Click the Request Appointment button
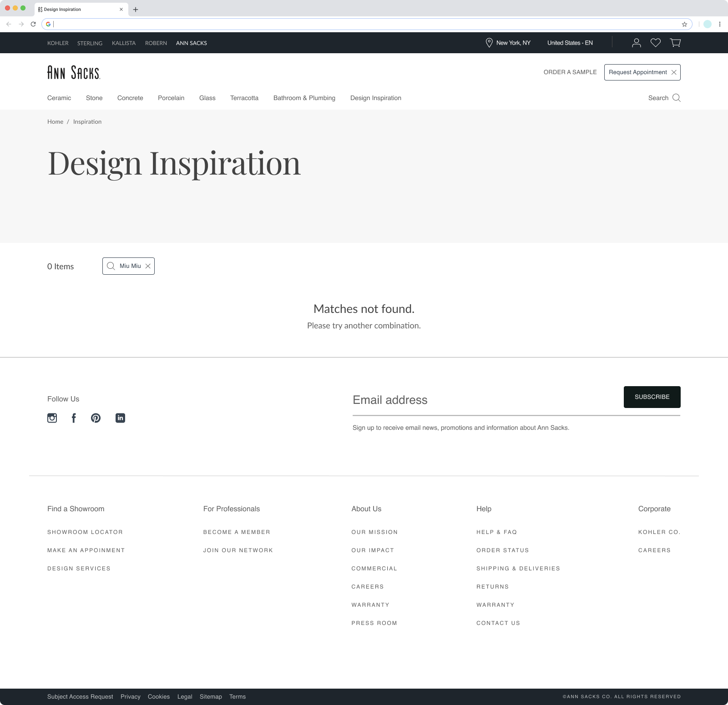 point(642,72)
